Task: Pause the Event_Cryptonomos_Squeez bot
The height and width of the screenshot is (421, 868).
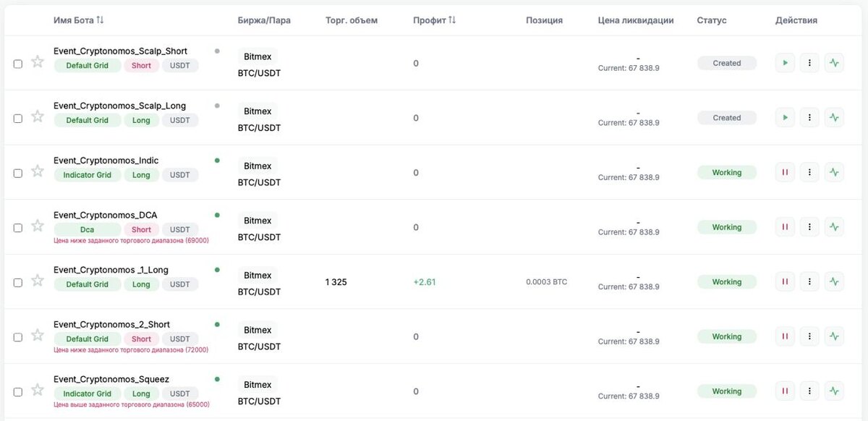Action: pyautogui.click(x=785, y=391)
